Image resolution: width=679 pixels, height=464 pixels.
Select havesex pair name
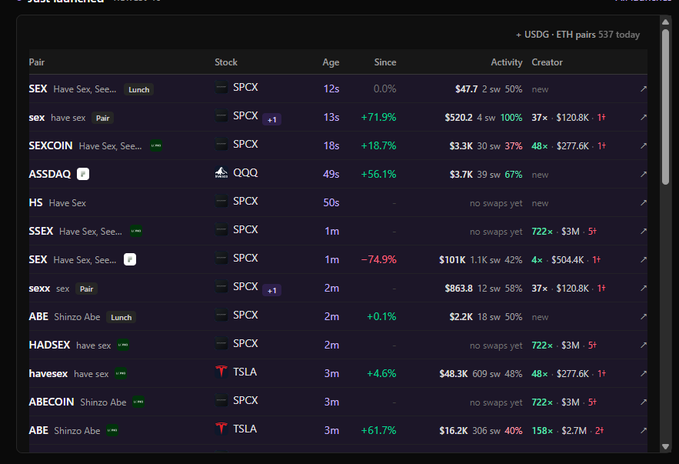tap(48, 374)
